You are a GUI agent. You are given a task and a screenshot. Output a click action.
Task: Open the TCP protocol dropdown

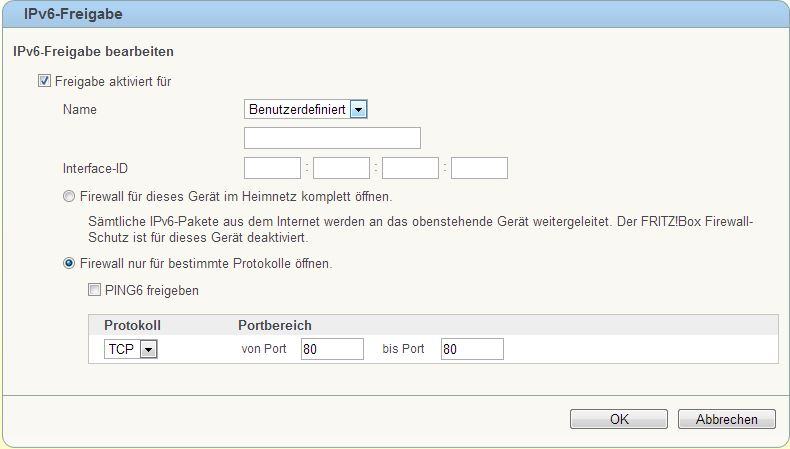(131, 349)
